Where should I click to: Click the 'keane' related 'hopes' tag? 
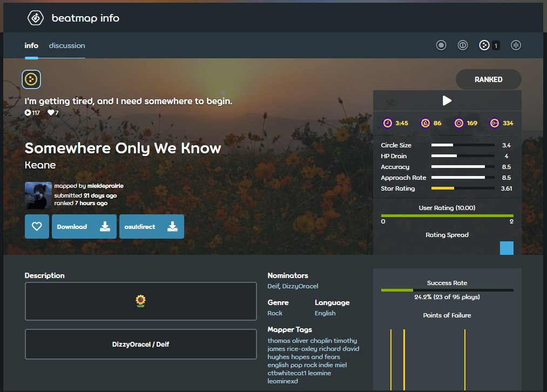300,357
